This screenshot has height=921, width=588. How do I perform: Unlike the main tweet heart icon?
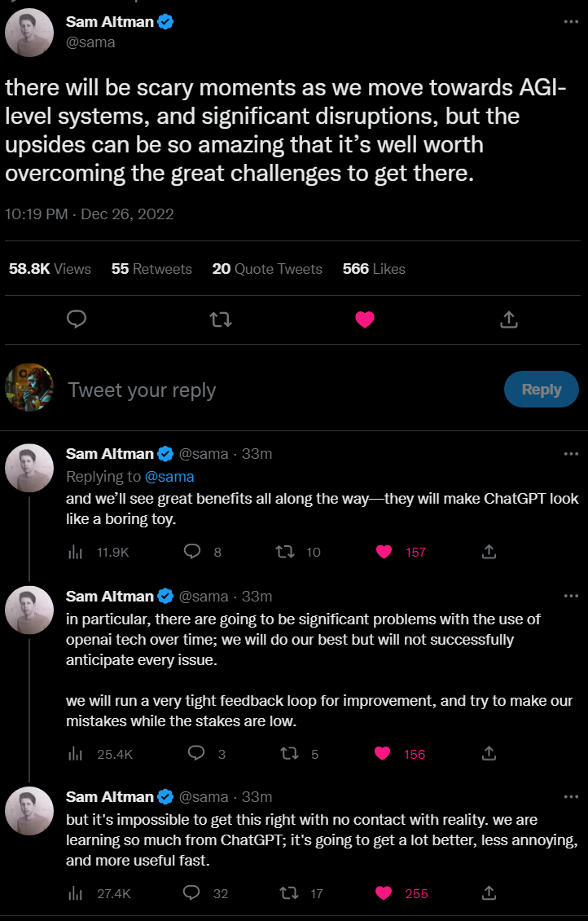[365, 319]
